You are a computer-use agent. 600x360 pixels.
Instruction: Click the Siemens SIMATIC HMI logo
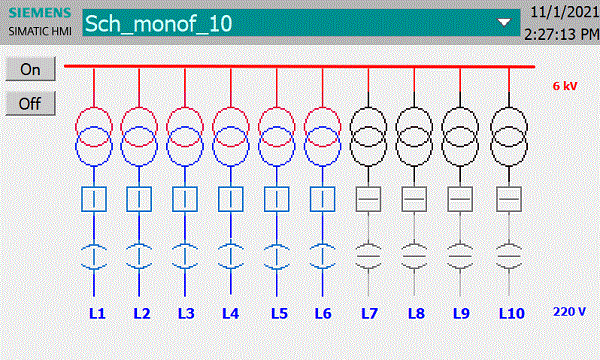click(40, 22)
